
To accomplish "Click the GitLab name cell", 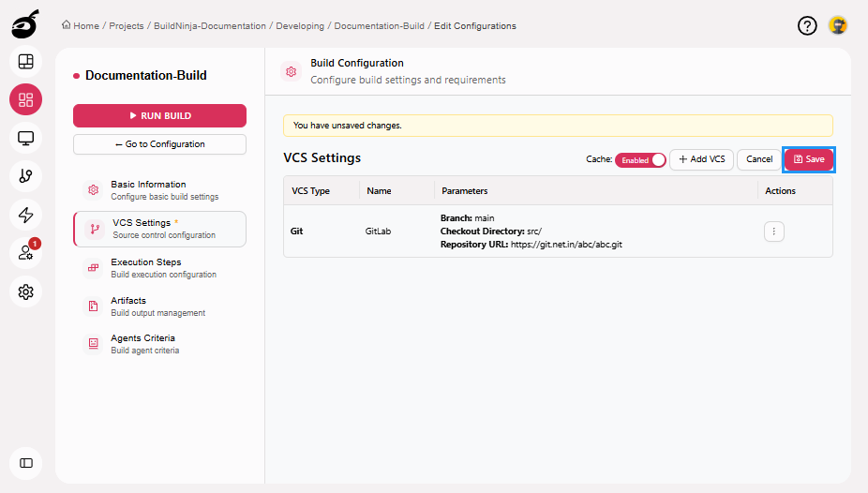I will 378,232.
